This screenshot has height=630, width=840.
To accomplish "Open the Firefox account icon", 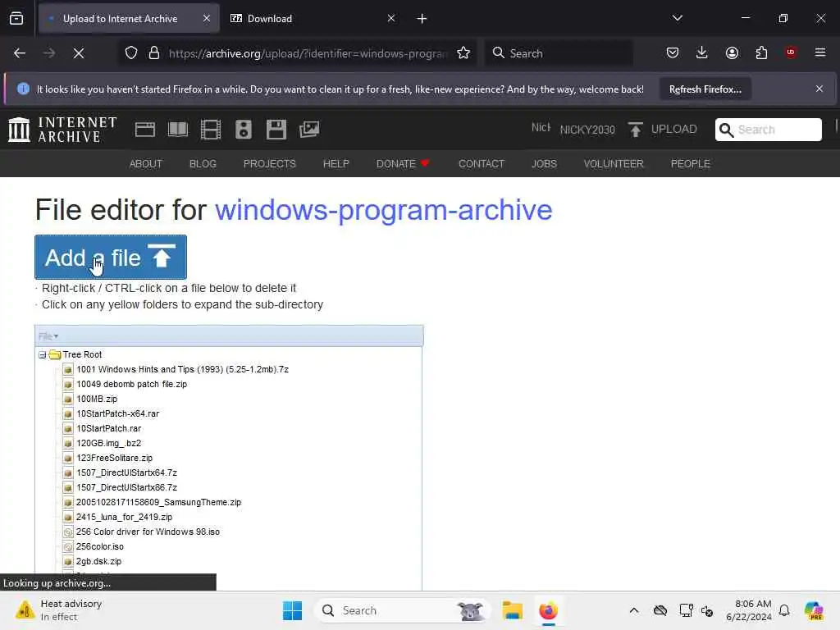I will click(732, 53).
